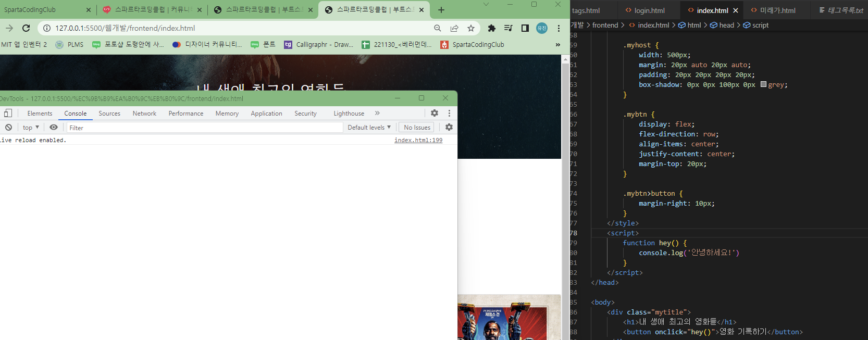Click the Chrome address bar URL

[125, 28]
